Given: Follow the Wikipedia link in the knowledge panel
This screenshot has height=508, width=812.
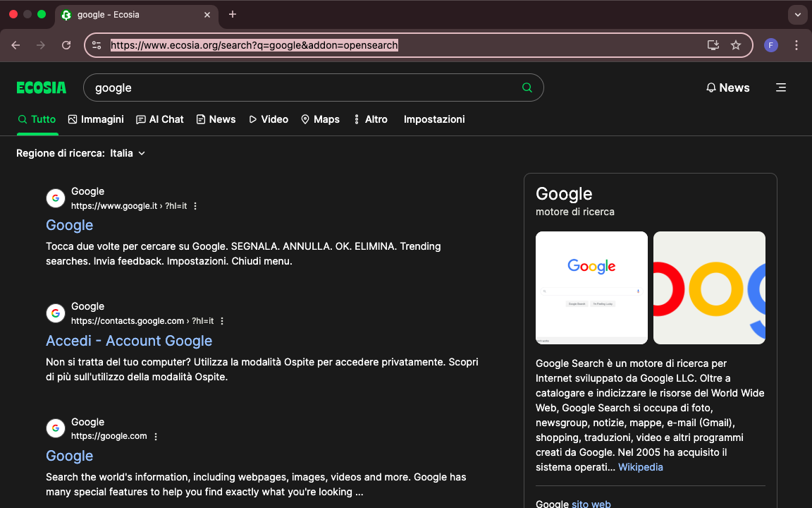Looking at the screenshot, I should coord(640,467).
